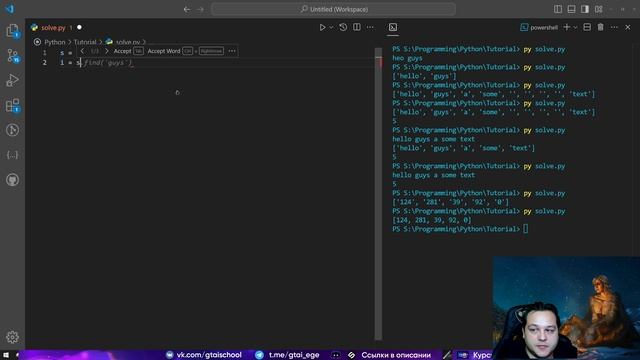This screenshot has height=360, width=640.
Task: Open the Source Control view
Action: point(12,56)
